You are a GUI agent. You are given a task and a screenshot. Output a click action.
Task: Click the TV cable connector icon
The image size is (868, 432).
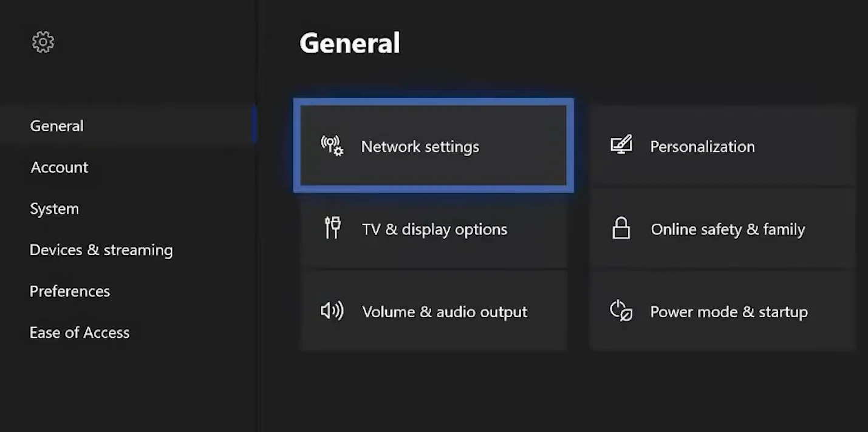[x=332, y=228]
